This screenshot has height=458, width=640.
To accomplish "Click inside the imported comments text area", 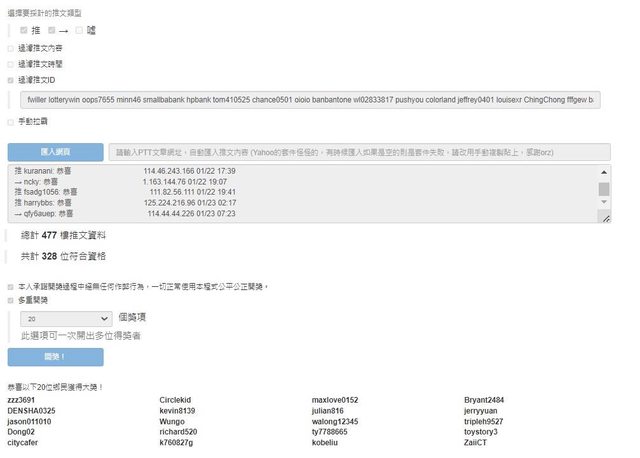I will (300, 194).
